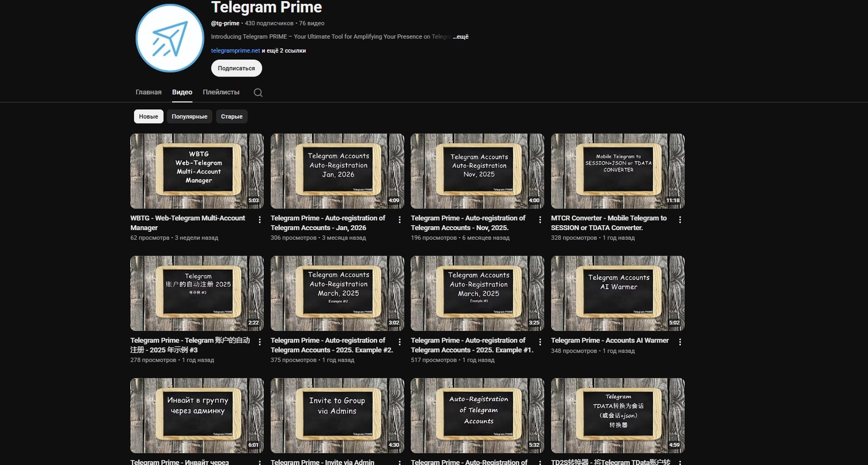Viewport: 868px width, 465px height.
Task: Open three-dot menu for Auto-registration Jan, 2026 video
Action: tap(400, 220)
